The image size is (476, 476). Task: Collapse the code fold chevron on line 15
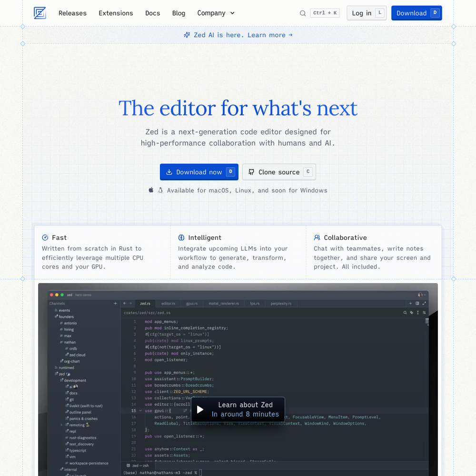tap(140, 411)
